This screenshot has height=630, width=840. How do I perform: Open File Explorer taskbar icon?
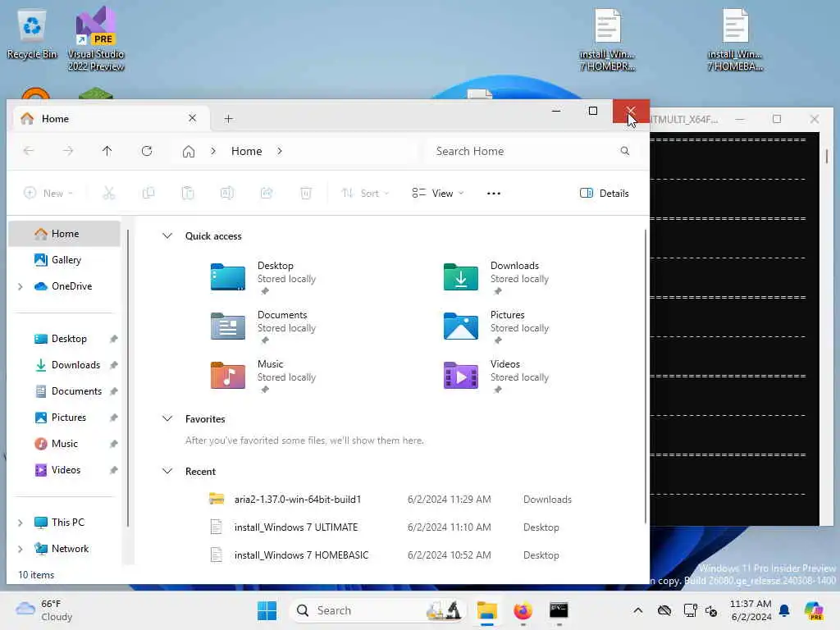[x=487, y=610]
